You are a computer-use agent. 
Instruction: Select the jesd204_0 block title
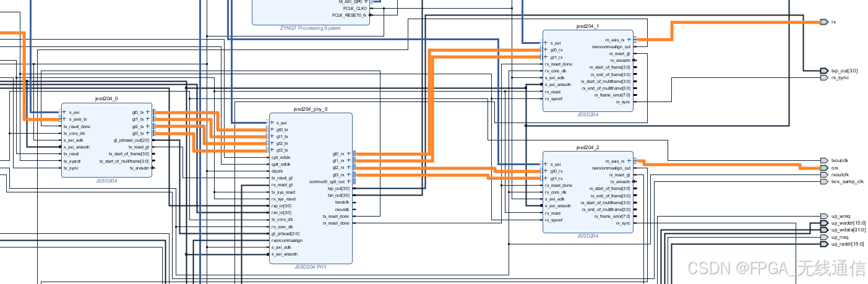click(106, 98)
